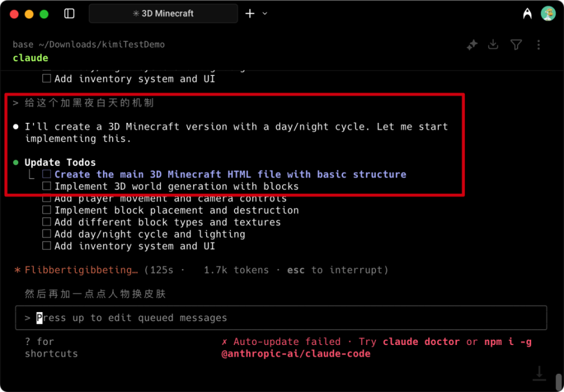Open the Warp AI icon in the title bar
Viewport: 564px width, 392px height.
coord(527,14)
